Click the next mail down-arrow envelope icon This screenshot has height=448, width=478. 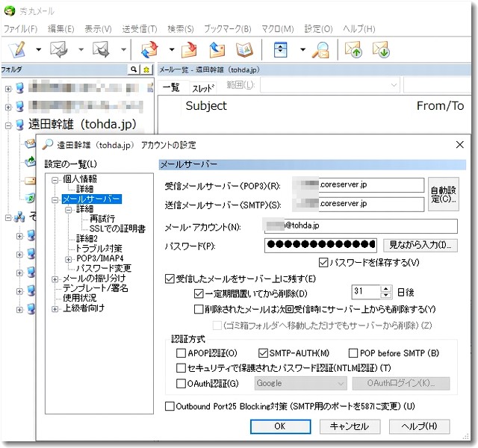coord(381,51)
